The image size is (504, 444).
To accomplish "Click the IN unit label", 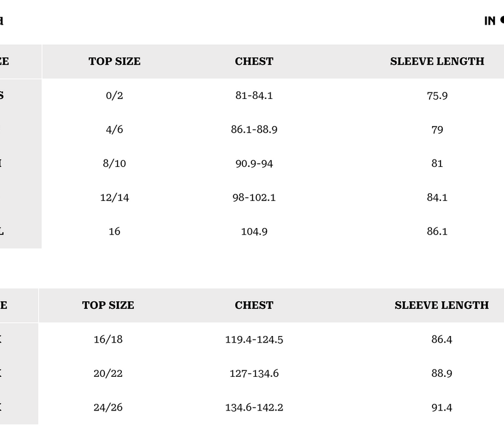I will (490, 21).
